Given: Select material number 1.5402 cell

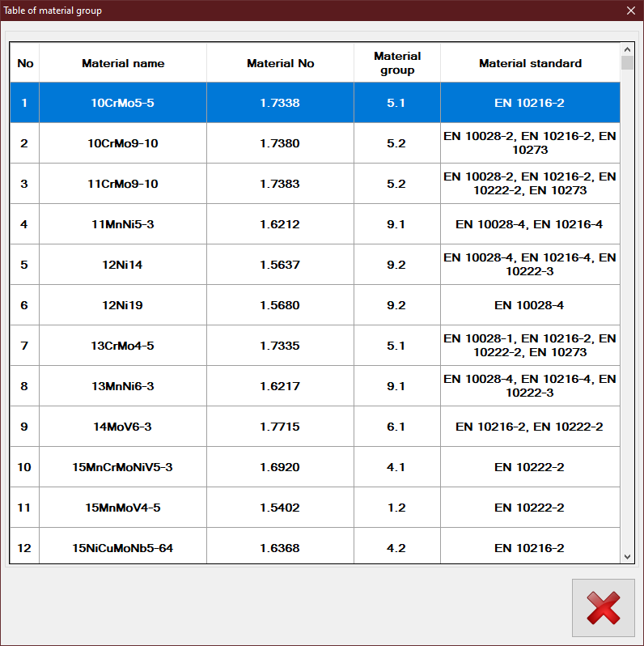Looking at the screenshot, I should 280,508.
